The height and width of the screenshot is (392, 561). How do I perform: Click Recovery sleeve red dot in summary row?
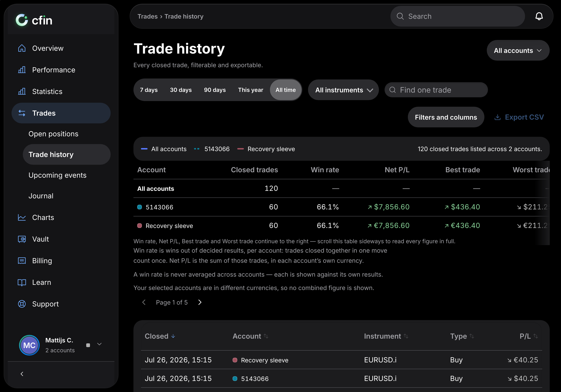pyautogui.click(x=140, y=226)
